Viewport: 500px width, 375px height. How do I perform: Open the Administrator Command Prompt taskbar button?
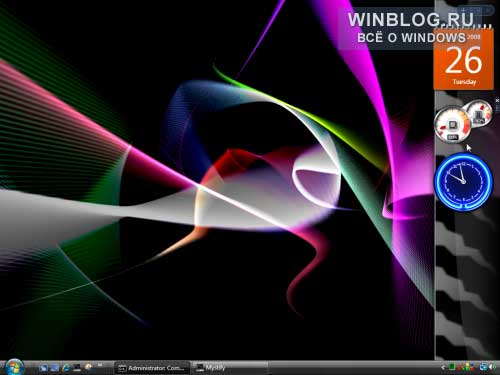tap(152, 368)
